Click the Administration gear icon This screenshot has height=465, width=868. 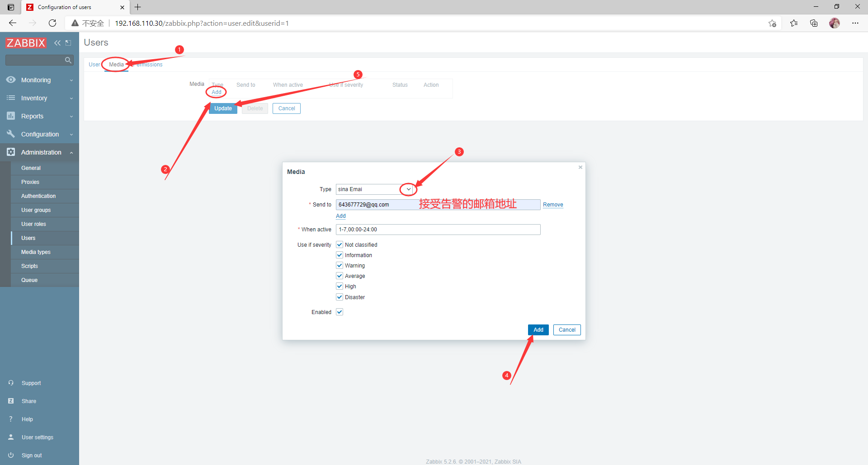click(x=11, y=152)
